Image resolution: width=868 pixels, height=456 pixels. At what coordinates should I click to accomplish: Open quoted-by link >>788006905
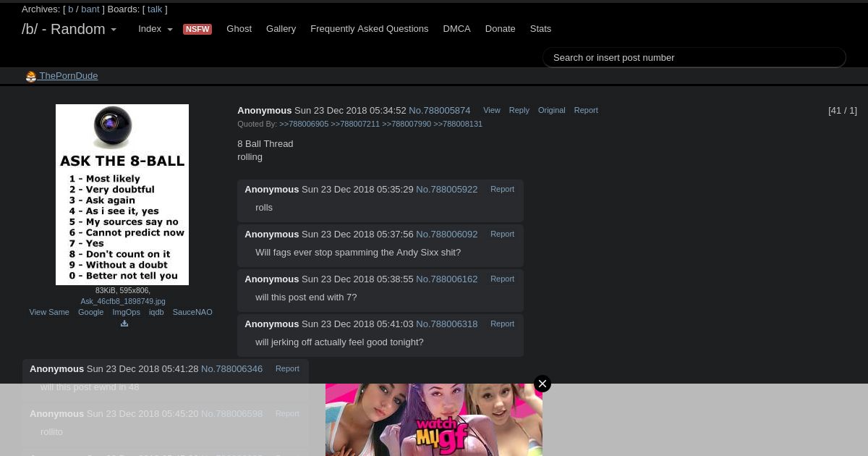click(x=304, y=124)
